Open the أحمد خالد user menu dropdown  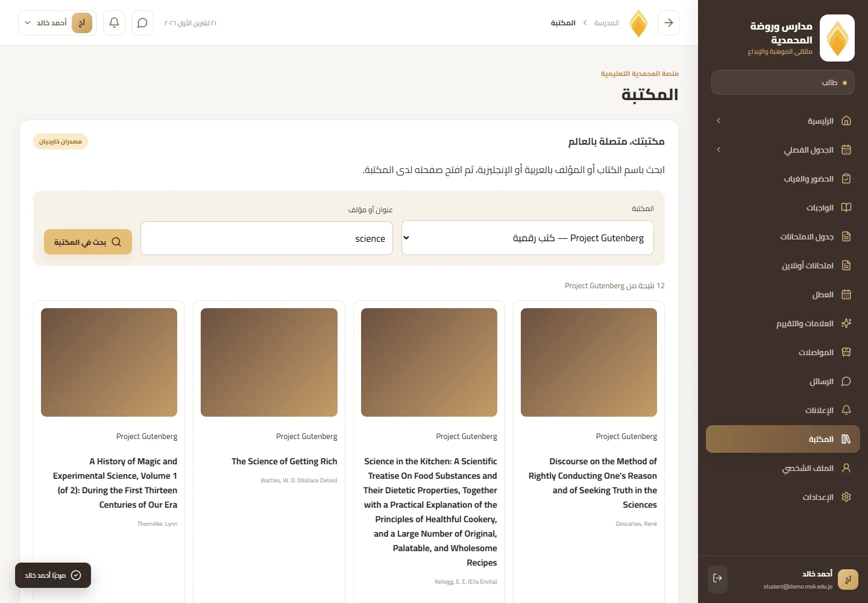click(57, 23)
